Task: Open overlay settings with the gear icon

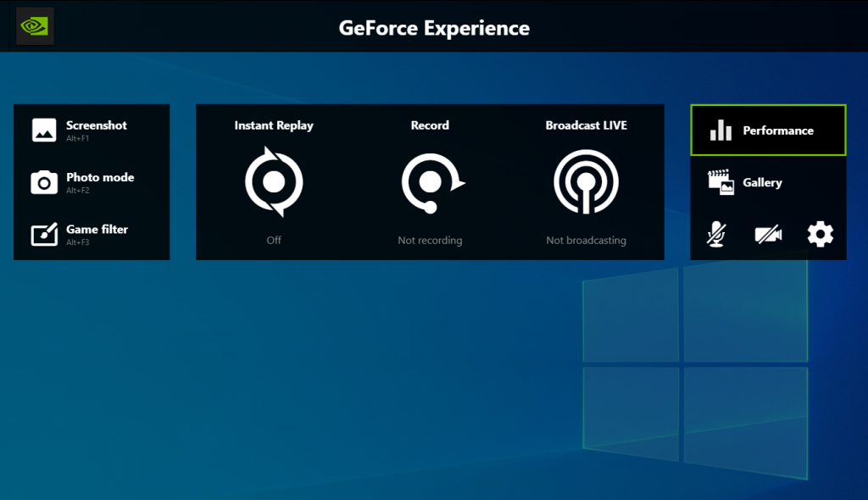Action: tap(819, 233)
